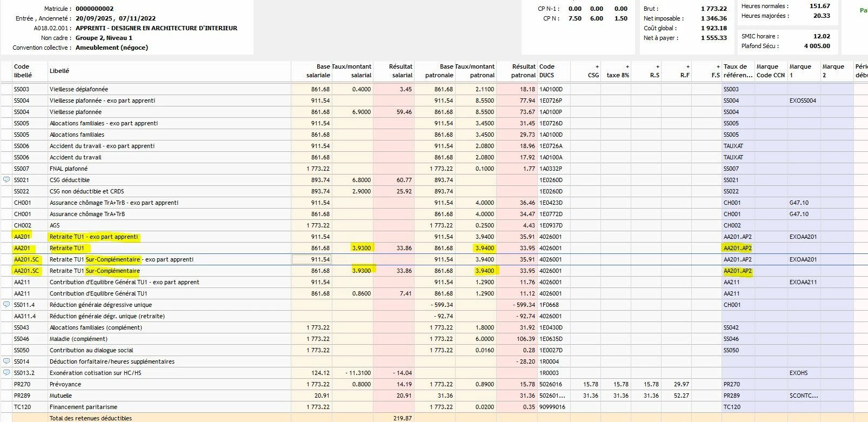
Task: Click the EXOHS marque cell
Action: click(799, 373)
